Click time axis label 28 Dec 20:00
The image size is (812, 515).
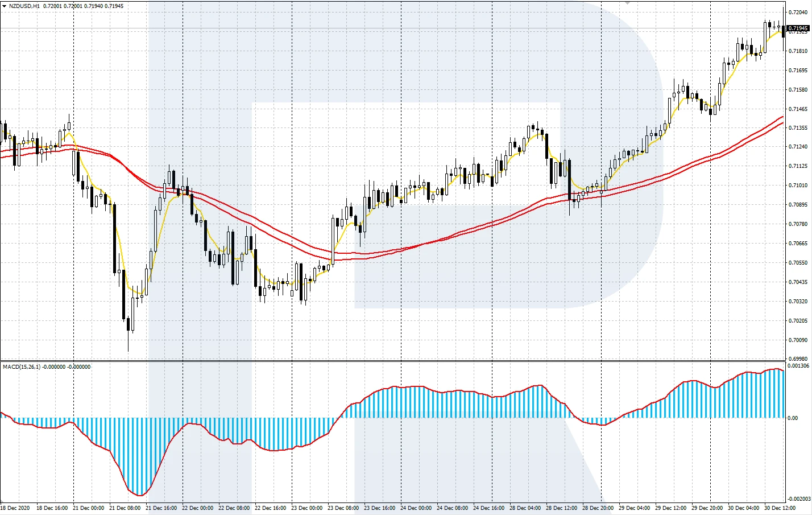coord(598,508)
